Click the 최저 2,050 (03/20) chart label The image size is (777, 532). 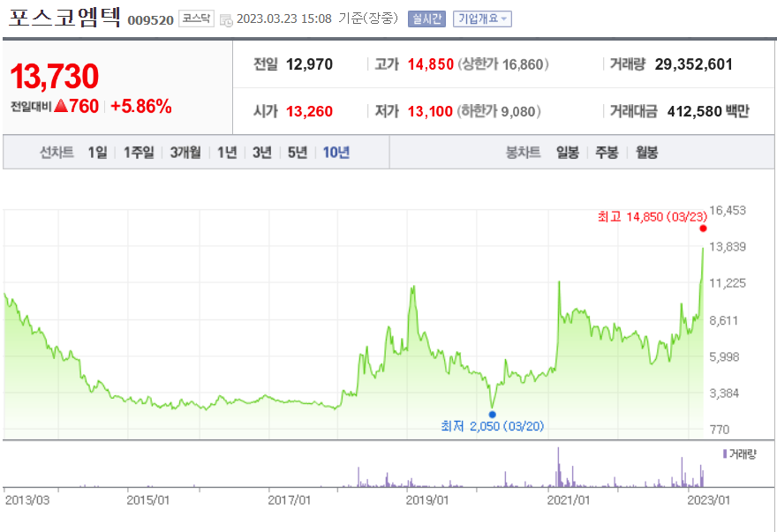(492, 426)
